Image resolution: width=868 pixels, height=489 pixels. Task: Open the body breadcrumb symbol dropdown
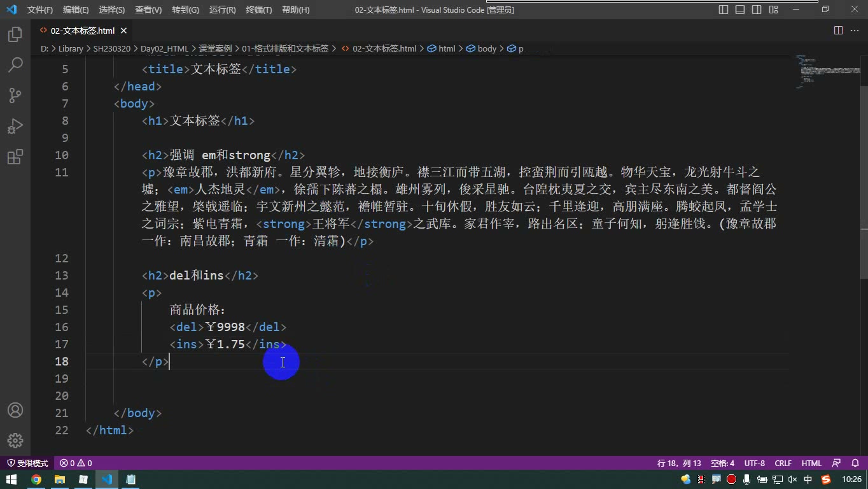[482, 48]
